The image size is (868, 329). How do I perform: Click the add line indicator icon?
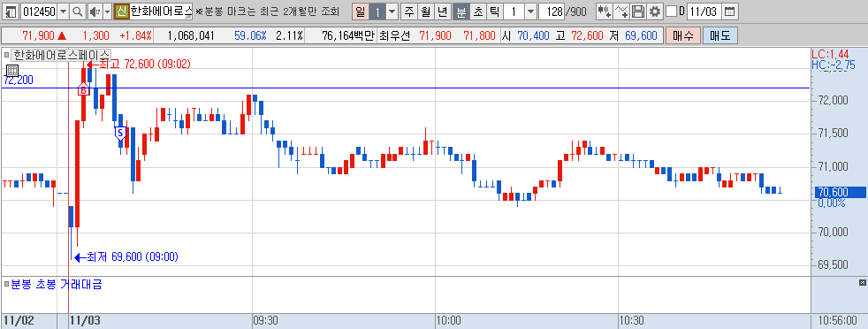point(622,11)
